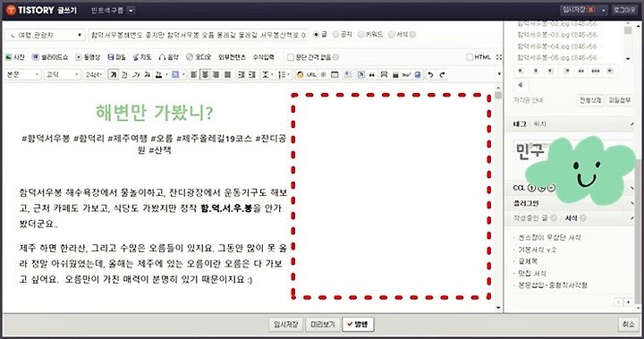
Task: Open the 고딕 font dropdown
Action: pyautogui.click(x=62, y=74)
